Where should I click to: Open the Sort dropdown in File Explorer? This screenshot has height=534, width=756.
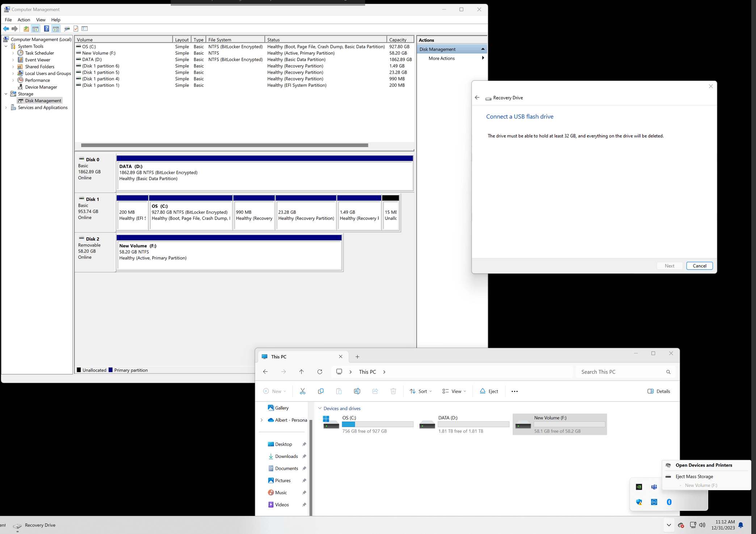point(420,391)
